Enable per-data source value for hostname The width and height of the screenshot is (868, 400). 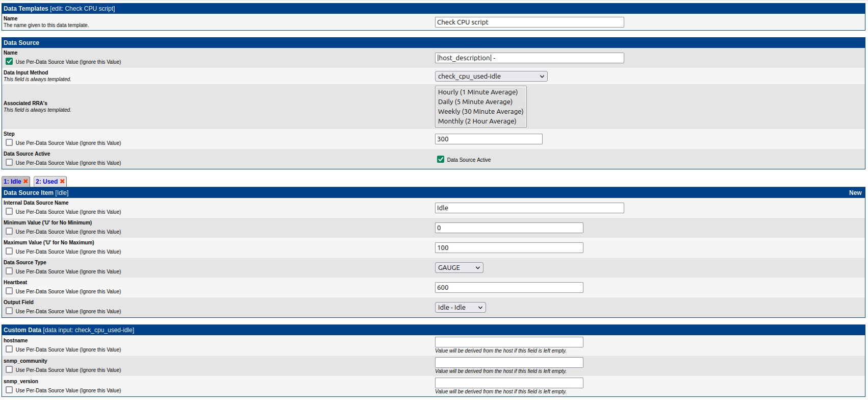[x=9, y=349]
